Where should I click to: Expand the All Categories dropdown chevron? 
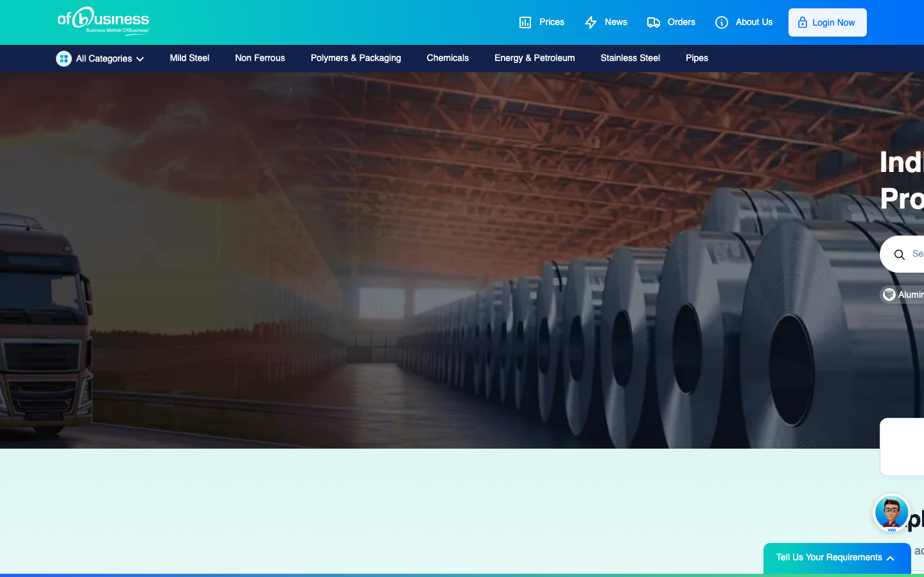click(140, 59)
